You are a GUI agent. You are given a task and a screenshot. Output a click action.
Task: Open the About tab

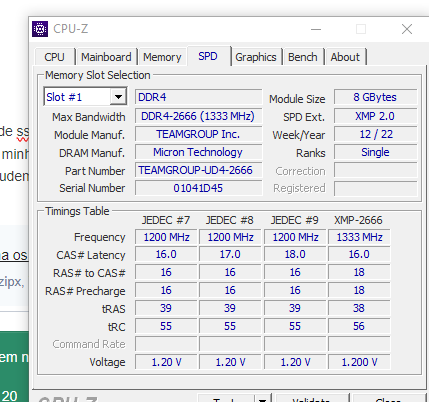pyautogui.click(x=345, y=57)
